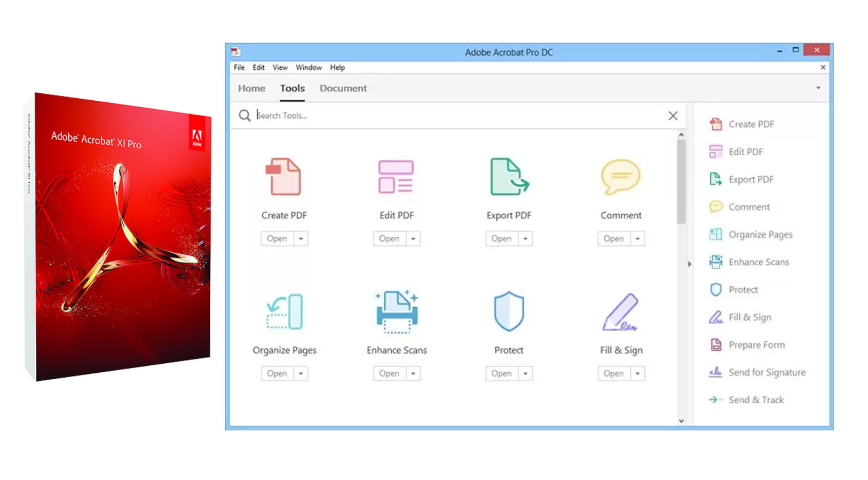Open the View menu

(280, 67)
